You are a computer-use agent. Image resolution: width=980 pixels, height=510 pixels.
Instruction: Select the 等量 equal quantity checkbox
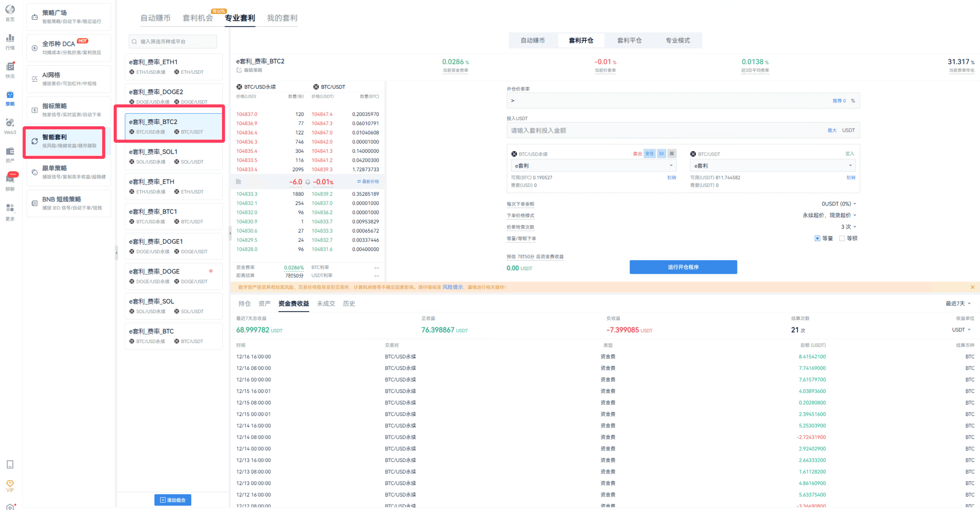pyautogui.click(x=817, y=238)
